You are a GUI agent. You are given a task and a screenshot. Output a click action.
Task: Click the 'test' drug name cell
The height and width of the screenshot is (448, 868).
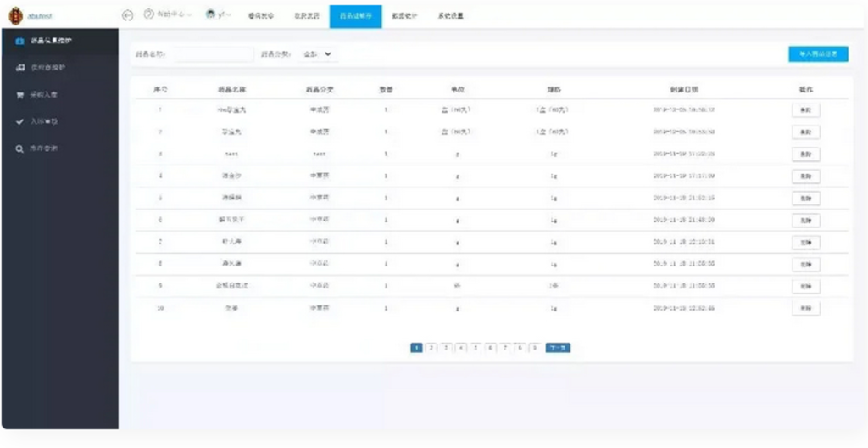231,154
